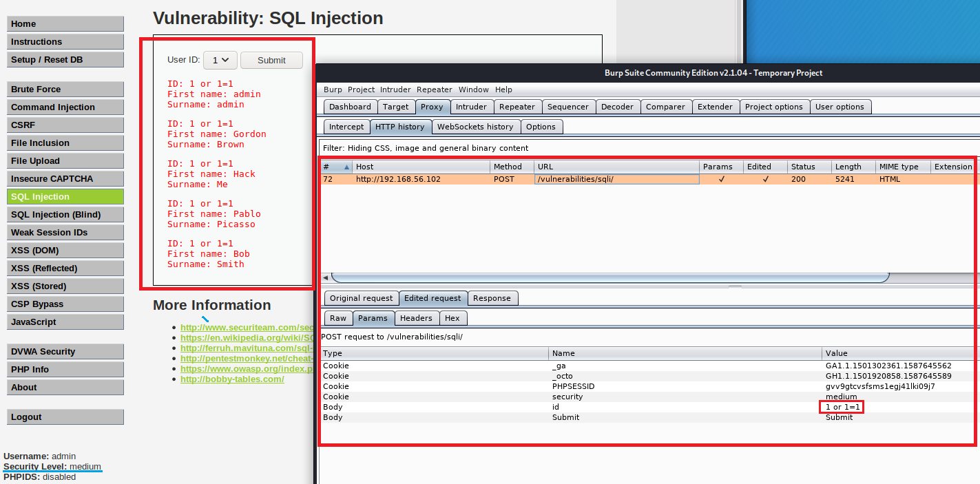980x484 pixels.
Task: Open the User ID dropdown
Action: coord(220,60)
